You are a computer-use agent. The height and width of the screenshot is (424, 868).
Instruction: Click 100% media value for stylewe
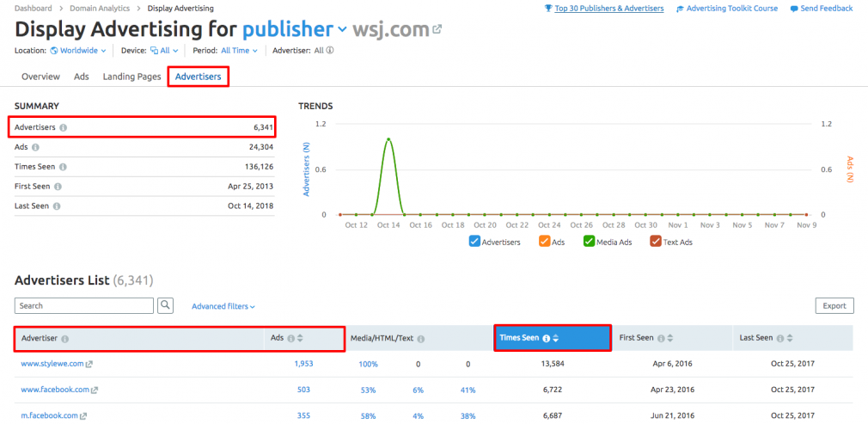[x=368, y=364]
